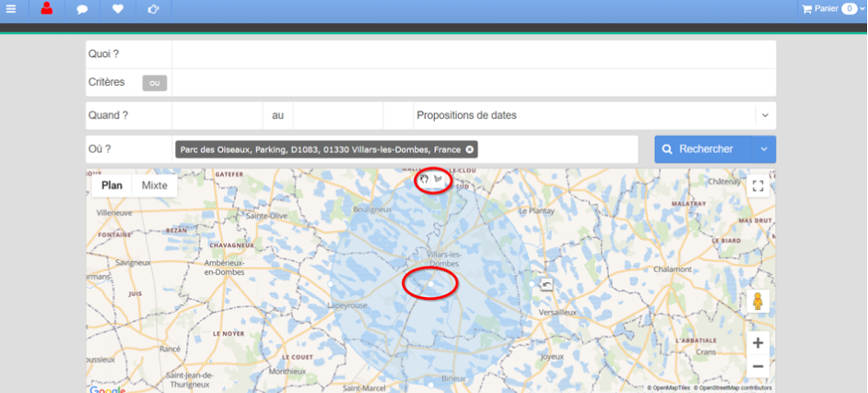Expand Propositions de dates dropdown

click(x=765, y=116)
